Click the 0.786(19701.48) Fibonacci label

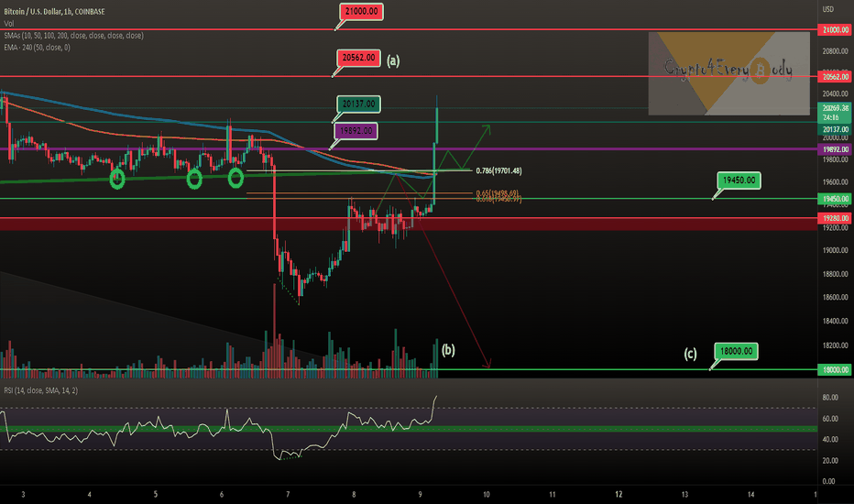tap(498, 171)
